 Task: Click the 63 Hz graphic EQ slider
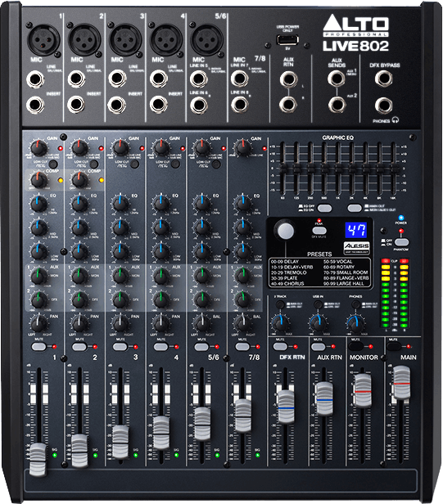283,168
